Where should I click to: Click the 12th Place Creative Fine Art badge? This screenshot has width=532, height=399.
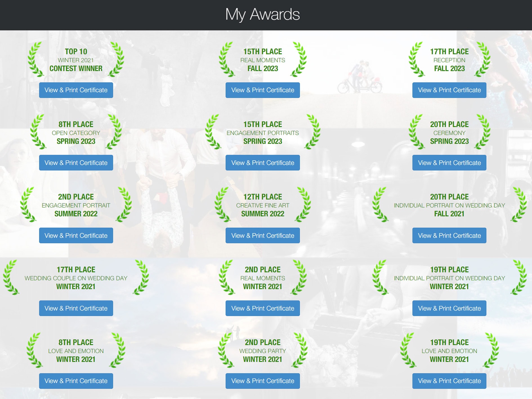[262, 205]
